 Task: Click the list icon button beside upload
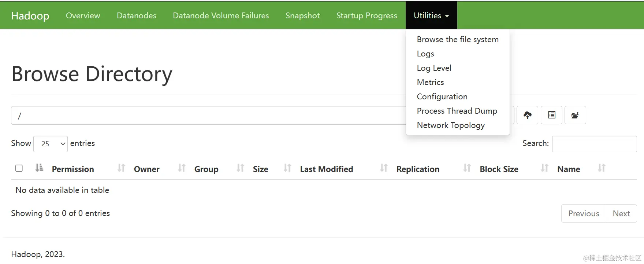coord(551,115)
